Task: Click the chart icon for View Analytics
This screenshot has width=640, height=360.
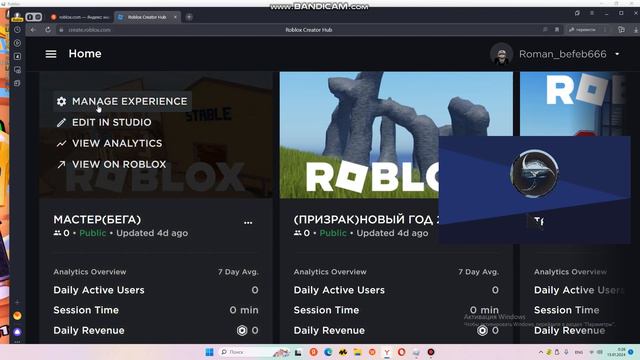Action: tap(61, 144)
